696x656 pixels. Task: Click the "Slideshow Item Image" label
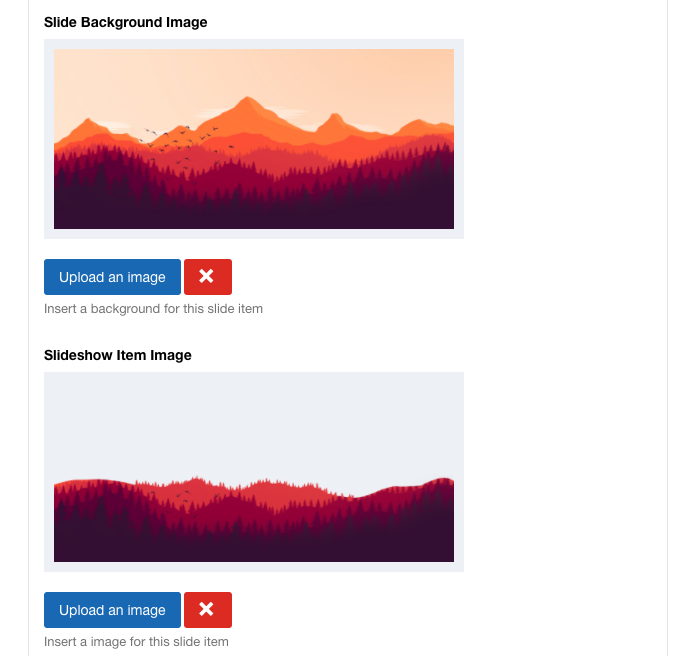pyautogui.click(x=118, y=355)
